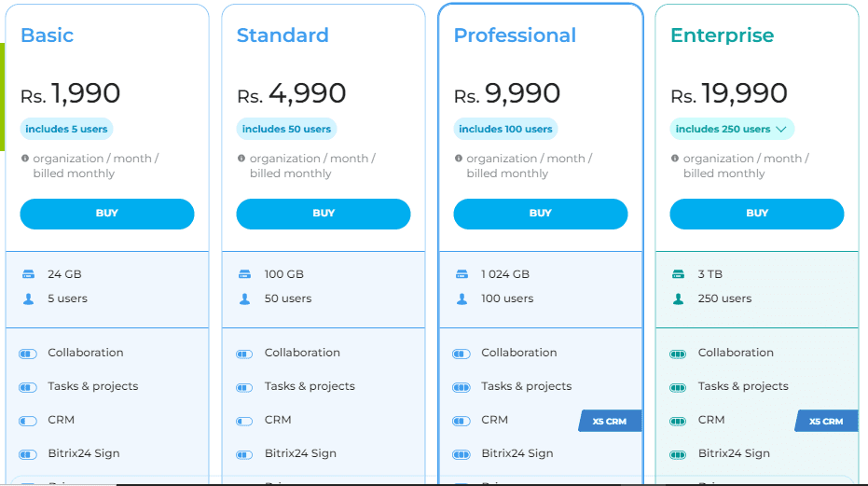Expand the includes 250 users dropdown
Screen dimensions: 868x486
732,129
